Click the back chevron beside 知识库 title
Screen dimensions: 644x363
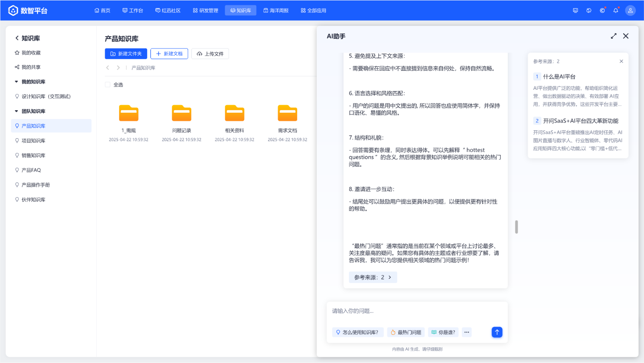[17, 38]
